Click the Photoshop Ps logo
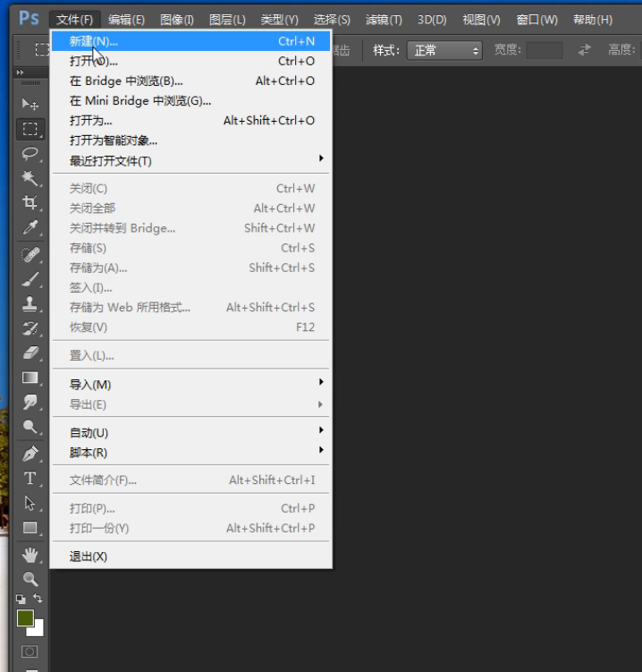Screen dimensions: 642x672 click(29, 19)
